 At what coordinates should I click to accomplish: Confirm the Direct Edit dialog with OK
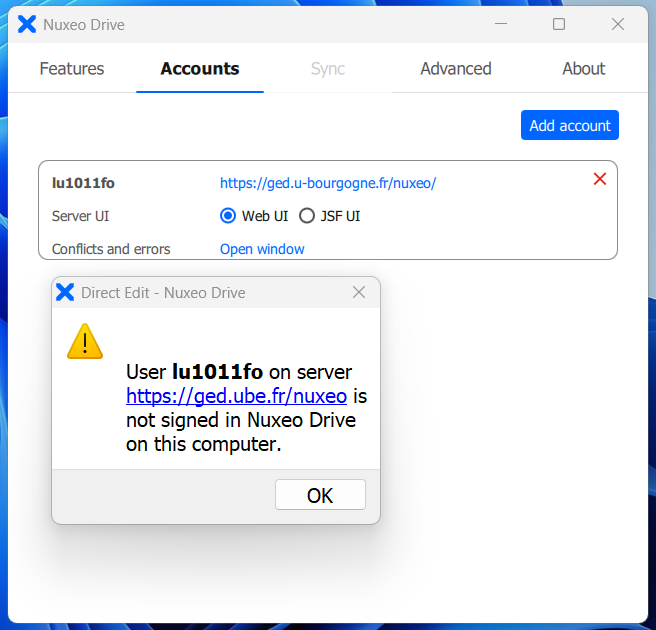(x=320, y=495)
